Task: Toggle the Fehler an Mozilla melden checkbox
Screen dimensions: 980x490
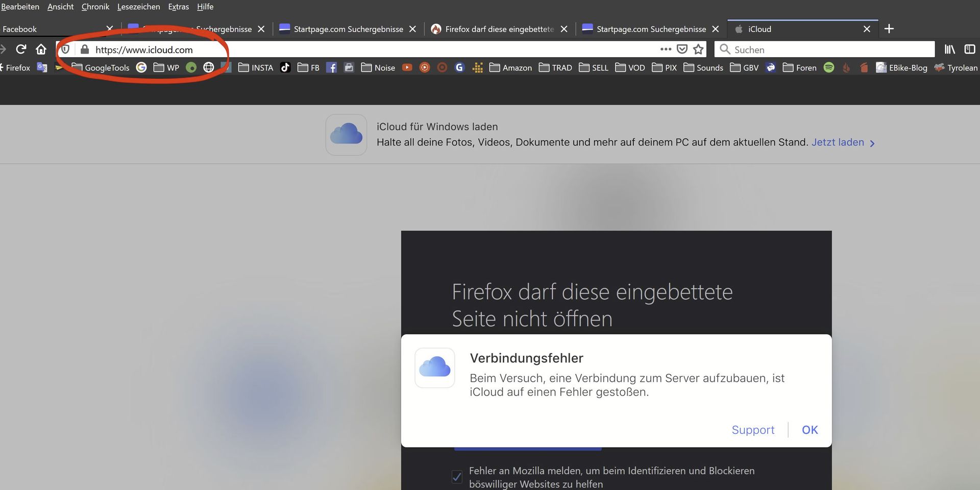Action: click(457, 477)
